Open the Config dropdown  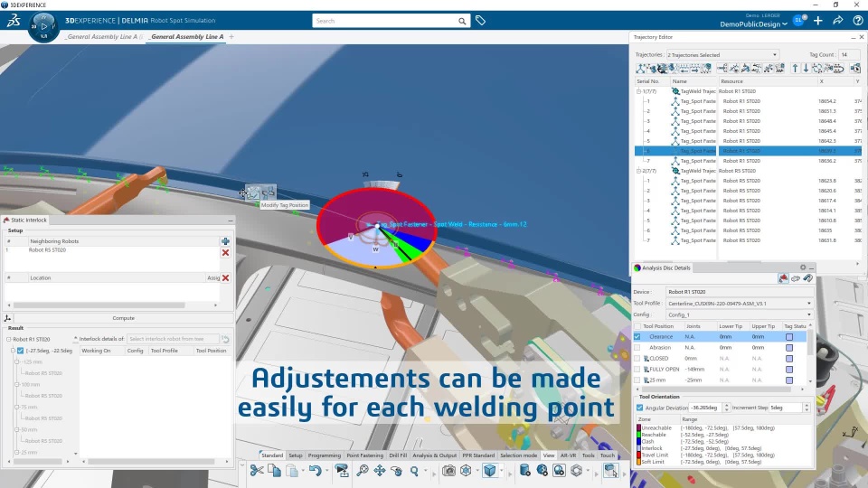pos(740,314)
